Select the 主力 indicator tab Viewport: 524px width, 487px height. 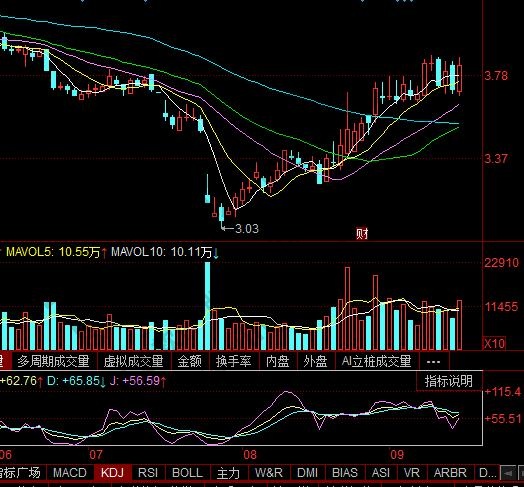point(229,473)
